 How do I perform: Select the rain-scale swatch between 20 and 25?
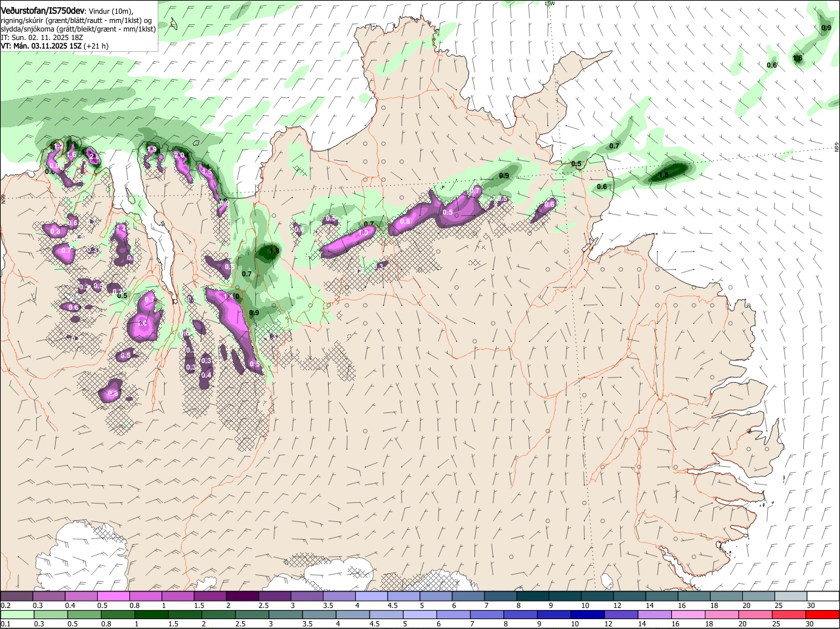click(x=755, y=615)
